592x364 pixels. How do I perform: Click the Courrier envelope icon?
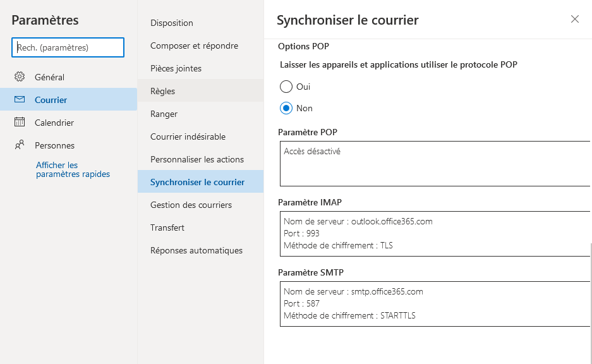(20, 99)
